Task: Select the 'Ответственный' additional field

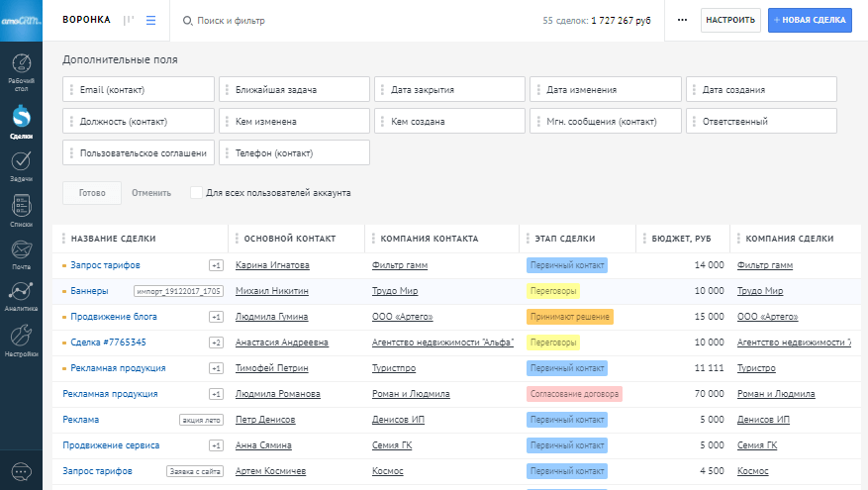Action: 761,122
